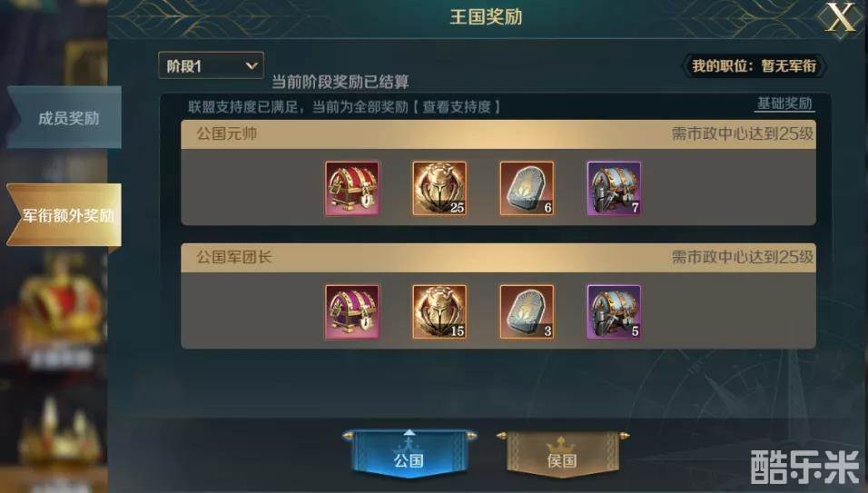Select the helmet medal icon showing 15
868x493 pixels.
coord(439,311)
